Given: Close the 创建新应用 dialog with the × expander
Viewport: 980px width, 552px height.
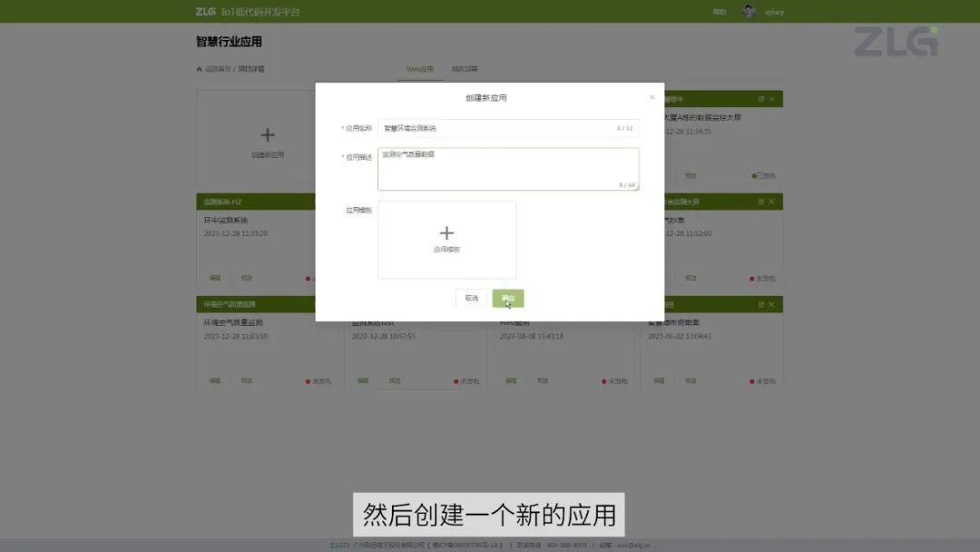Looking at the screenshot, I should pyautogui.click(x=652, y=96).
